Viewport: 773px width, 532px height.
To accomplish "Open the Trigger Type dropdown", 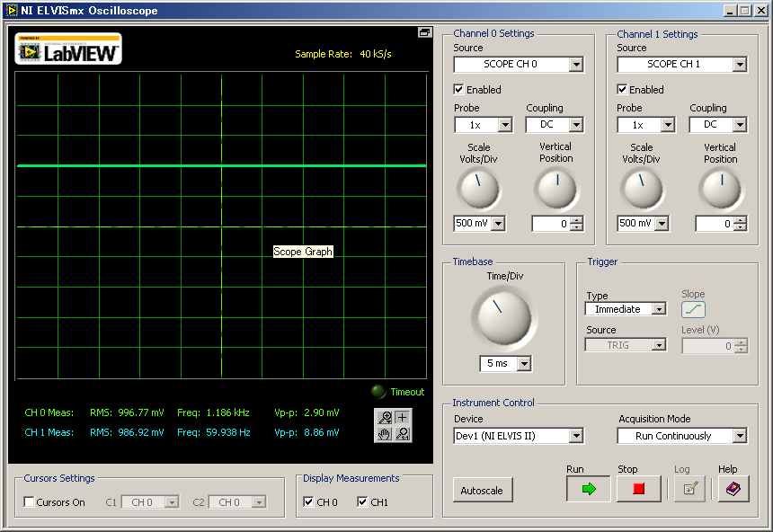I will coord(625,309).
